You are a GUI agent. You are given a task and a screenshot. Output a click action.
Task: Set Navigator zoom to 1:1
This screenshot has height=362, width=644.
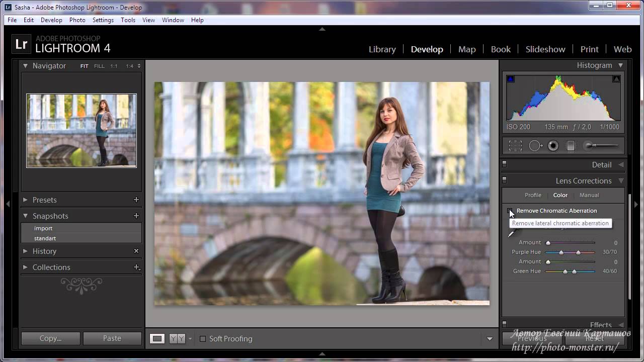click(x=114, y=66)
